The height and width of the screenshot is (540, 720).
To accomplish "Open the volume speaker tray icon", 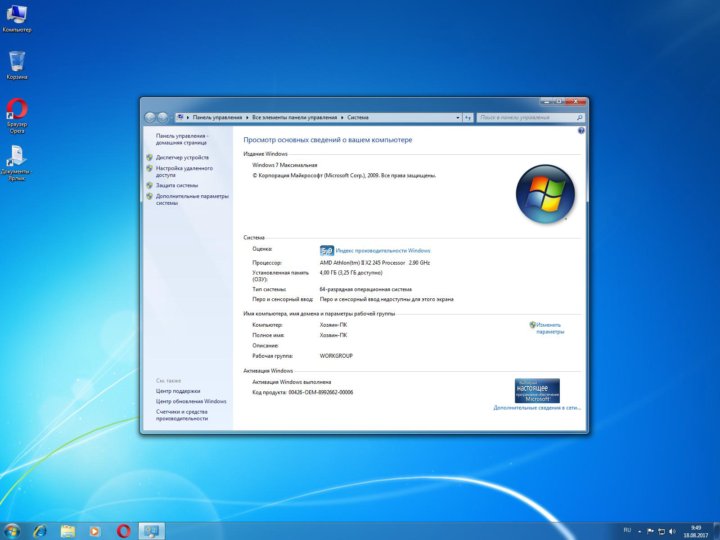I will tap(673, 531).
